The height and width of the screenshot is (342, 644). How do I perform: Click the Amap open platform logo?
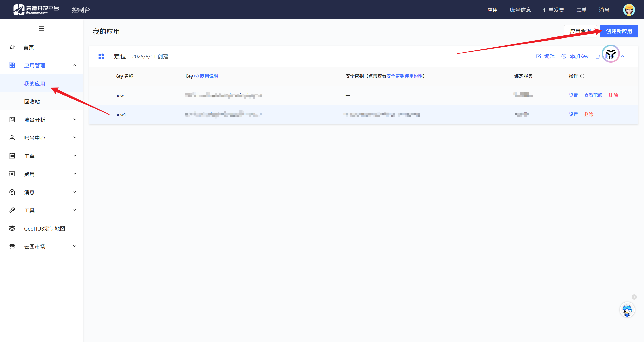click(x=36, y=10)
